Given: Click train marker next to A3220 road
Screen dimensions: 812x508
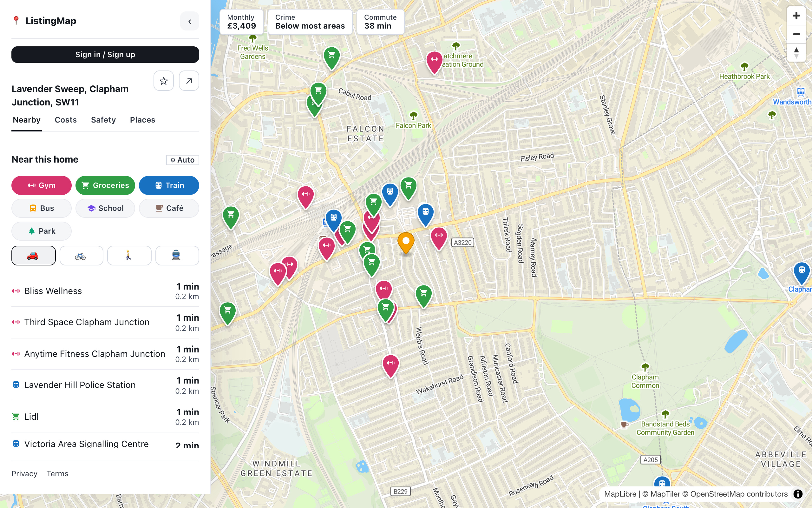Looking at the screenshot, I should pyautogui.click(x=425, y=214).
